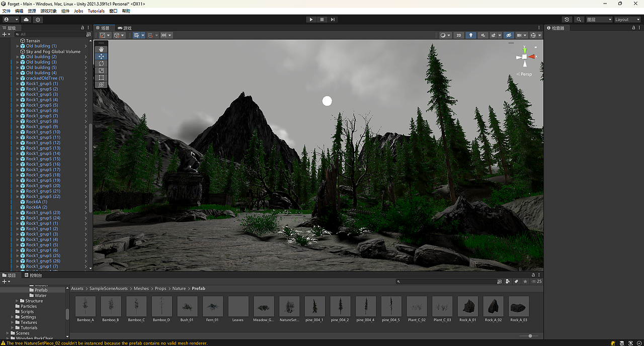Click the Meshes breadcrumb in Project path

click(141, 289)
